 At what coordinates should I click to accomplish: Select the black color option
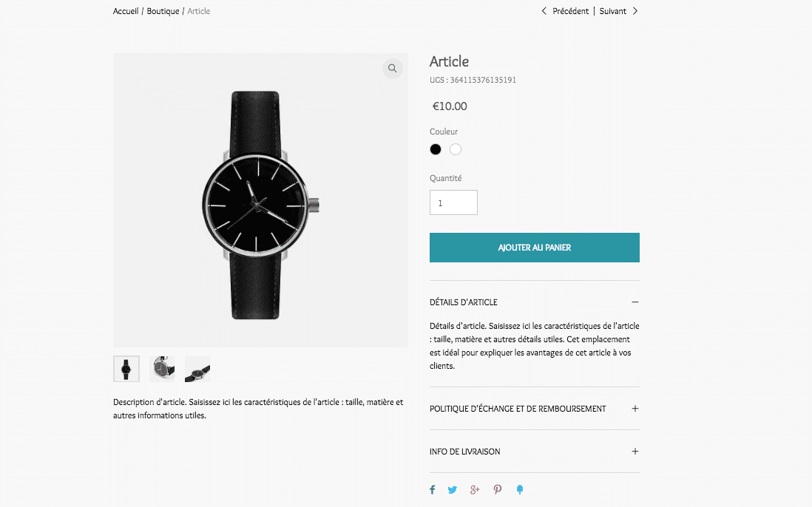tap(436, 149)
